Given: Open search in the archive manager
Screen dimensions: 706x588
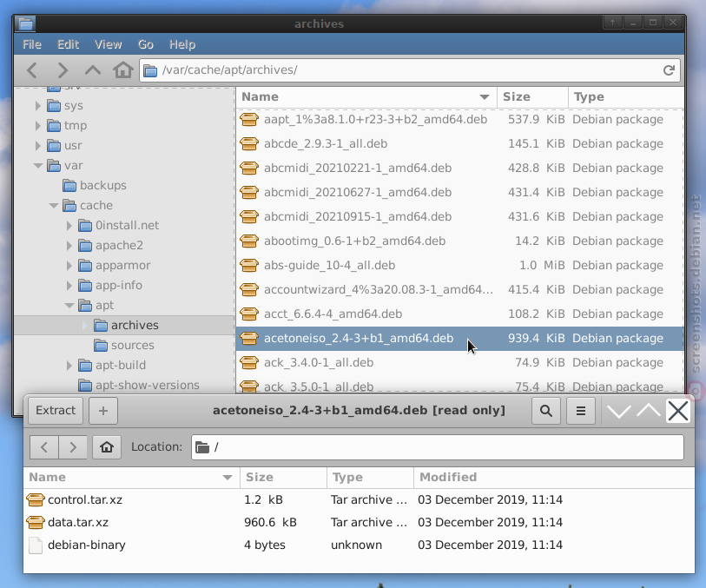Looking at the screenshot, I should pyautogui.click(x=545, y=411).
